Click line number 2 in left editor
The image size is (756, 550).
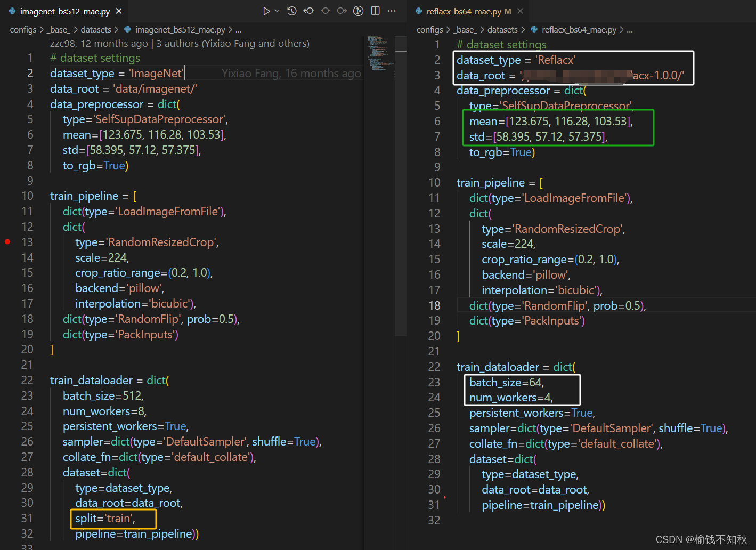pos(30,74)
